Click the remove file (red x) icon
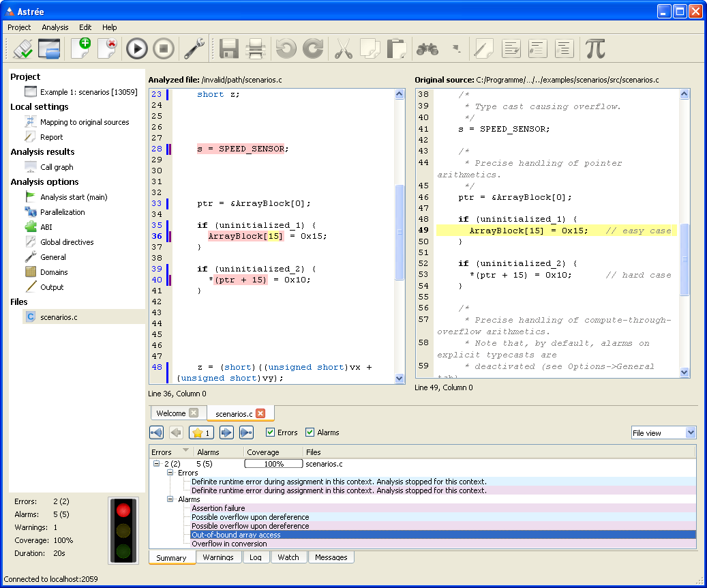The width and height of the screenshot is (707, 588). (x=107, y=48)
